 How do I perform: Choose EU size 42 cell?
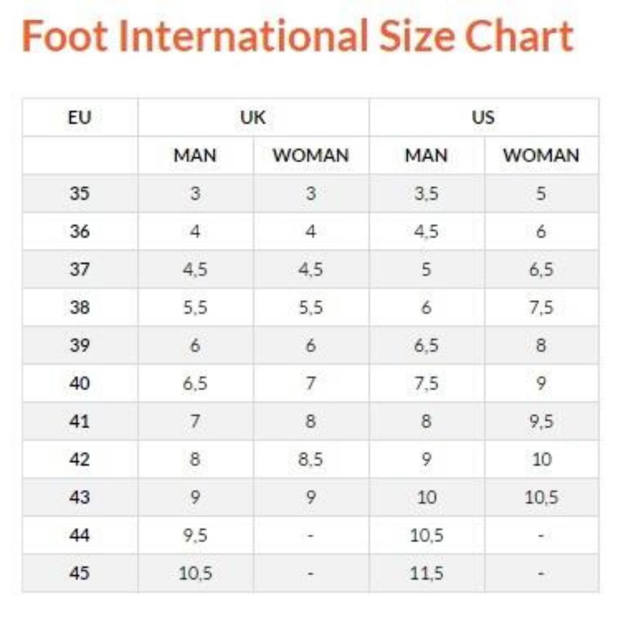pos(80,459)
